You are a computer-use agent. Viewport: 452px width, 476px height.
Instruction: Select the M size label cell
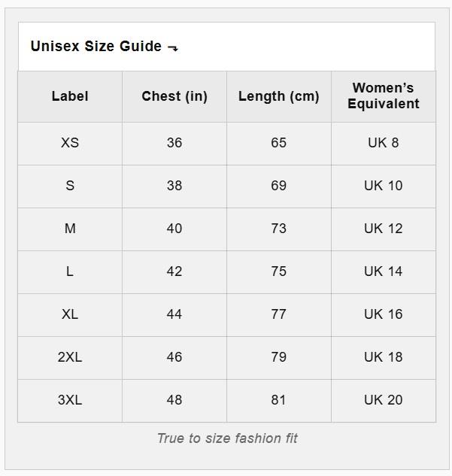70,229
